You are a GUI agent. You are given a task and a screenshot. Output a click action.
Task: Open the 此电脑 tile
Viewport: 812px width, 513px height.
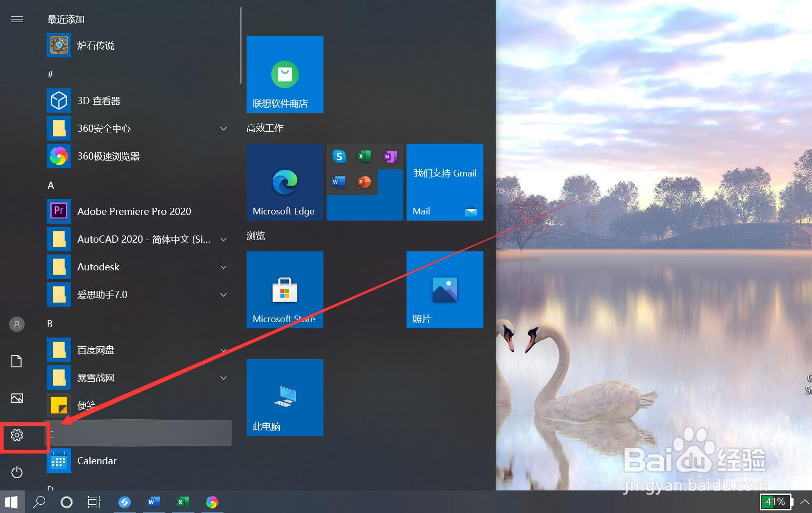click(x=285, y=398)
